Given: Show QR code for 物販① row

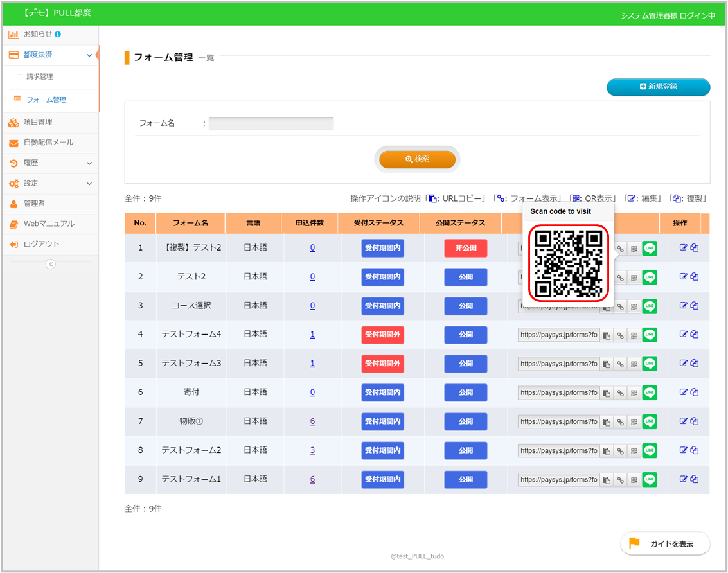Looking at the screenshot, I should [x=634, y=422].
